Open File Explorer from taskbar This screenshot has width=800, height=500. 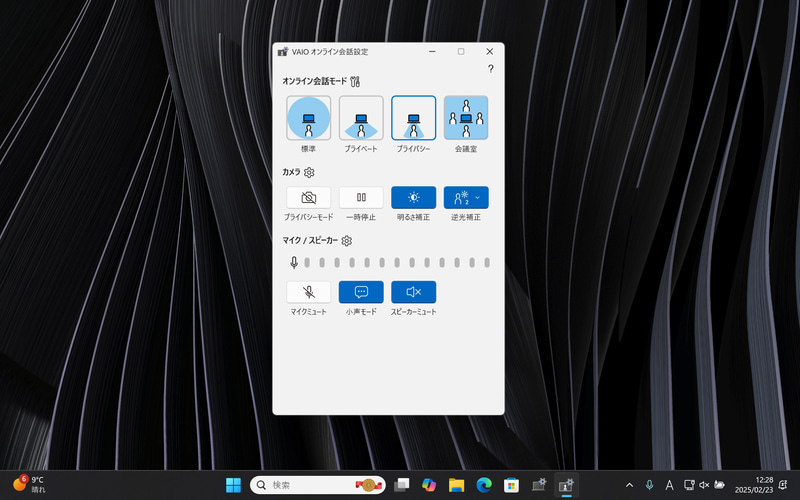[x=457, y=485]
